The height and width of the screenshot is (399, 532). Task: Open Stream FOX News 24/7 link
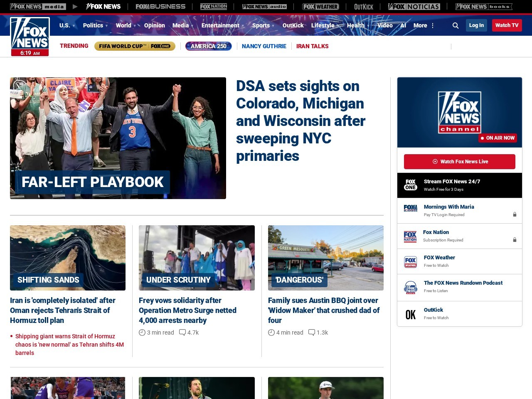pos(452,182)
